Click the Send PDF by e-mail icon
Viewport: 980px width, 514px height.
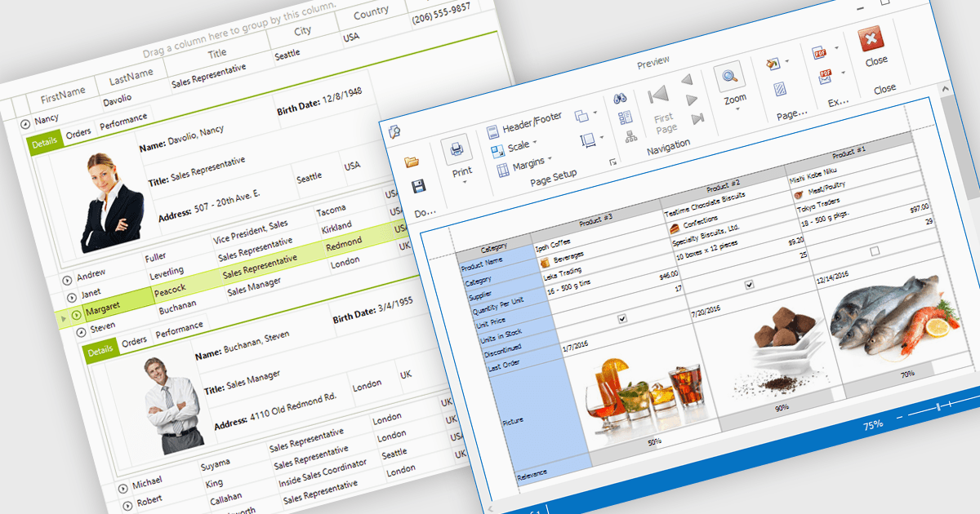point(825,77)
